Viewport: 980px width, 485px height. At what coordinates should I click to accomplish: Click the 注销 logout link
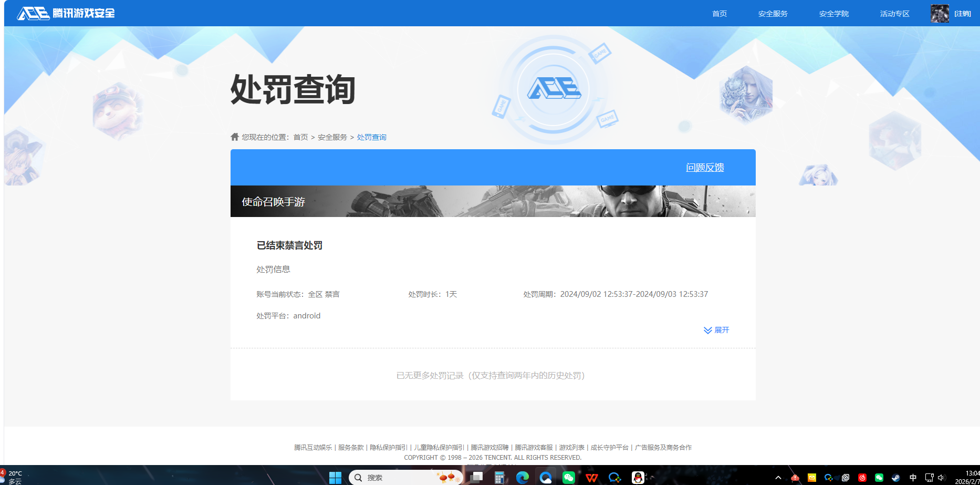pyautogui.click(x=963, y=14)
